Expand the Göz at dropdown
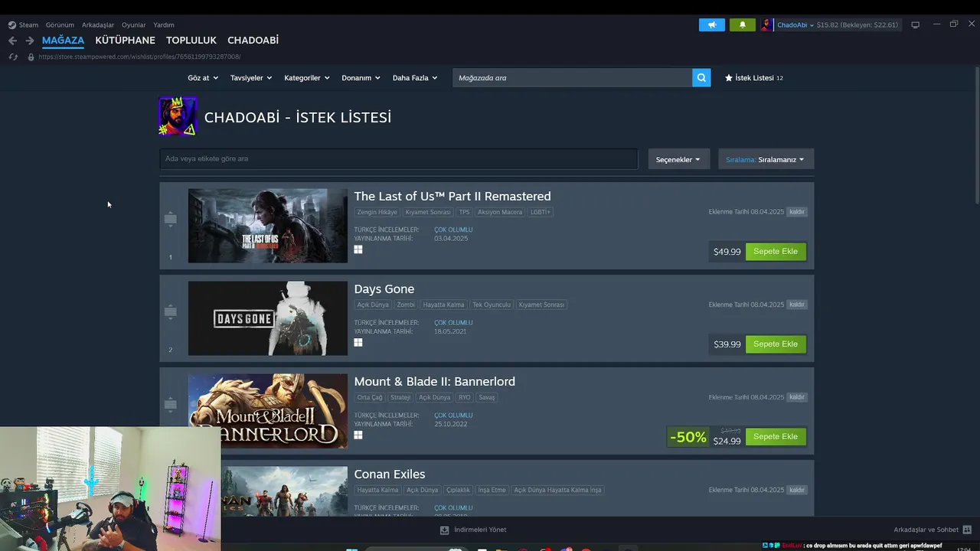The image size is (980, 551). [203, 77]
